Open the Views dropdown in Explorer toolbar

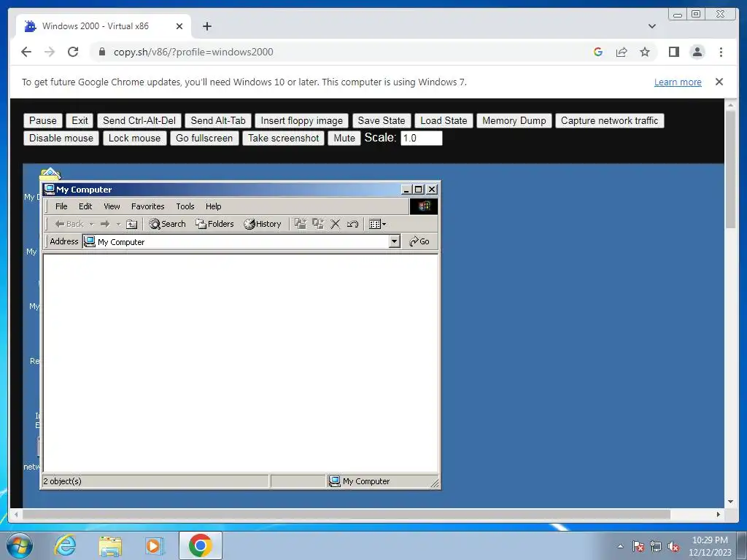(x=377, y=224)
